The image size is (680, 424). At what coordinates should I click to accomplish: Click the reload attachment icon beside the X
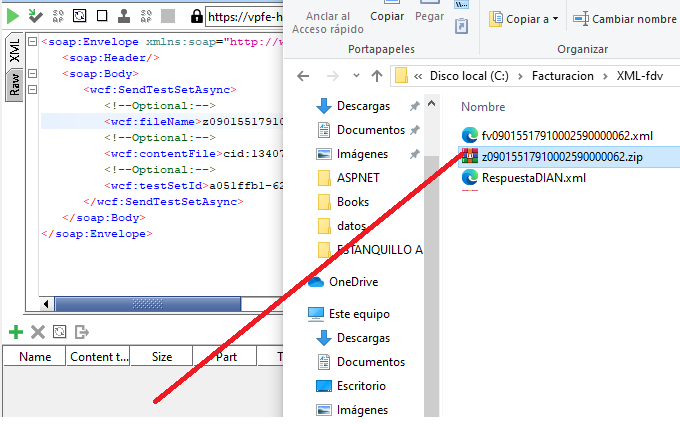point(60,332)
